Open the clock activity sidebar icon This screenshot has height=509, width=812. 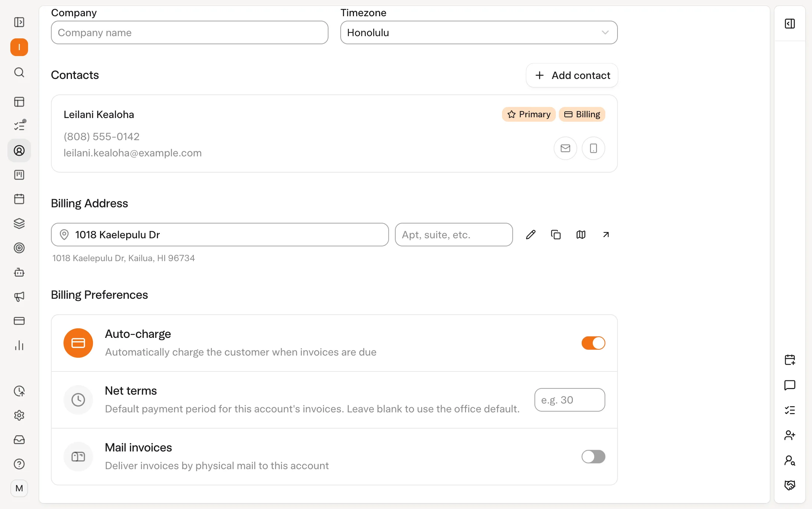(x=19, y=391)
